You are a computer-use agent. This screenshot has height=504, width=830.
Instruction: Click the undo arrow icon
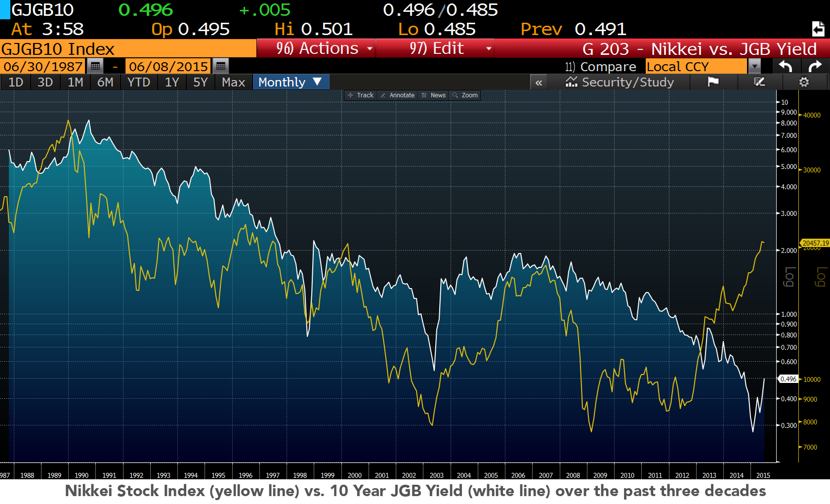click(785, 66)
